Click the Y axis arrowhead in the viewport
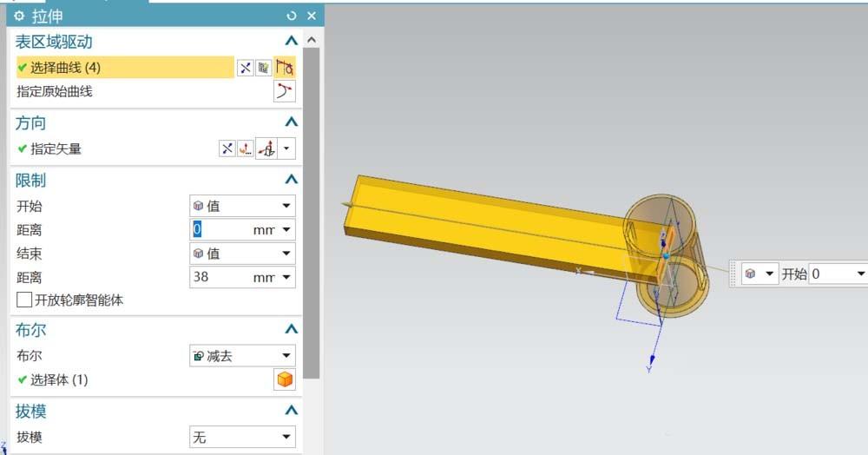This screenshot has width=868, height=455. pyautogui.click(x=652, y=359)
